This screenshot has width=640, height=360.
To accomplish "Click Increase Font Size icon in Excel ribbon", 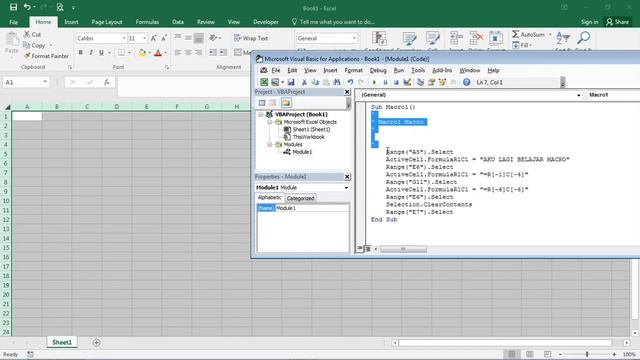I will click(153, 38).
